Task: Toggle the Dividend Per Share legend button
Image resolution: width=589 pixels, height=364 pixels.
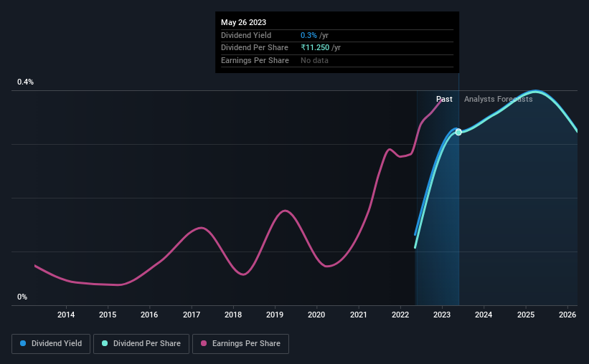Action: click(x=141, y=344)
